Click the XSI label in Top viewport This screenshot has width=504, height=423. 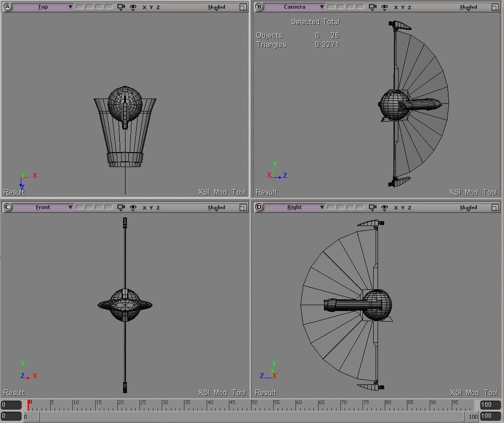tap(203, 192)
